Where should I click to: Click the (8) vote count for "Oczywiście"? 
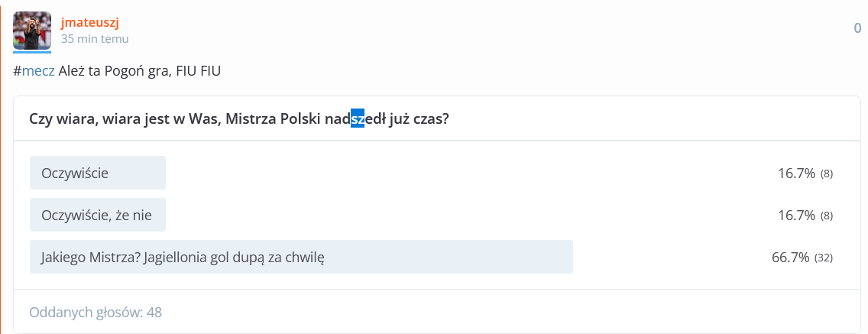coord(827,174)
